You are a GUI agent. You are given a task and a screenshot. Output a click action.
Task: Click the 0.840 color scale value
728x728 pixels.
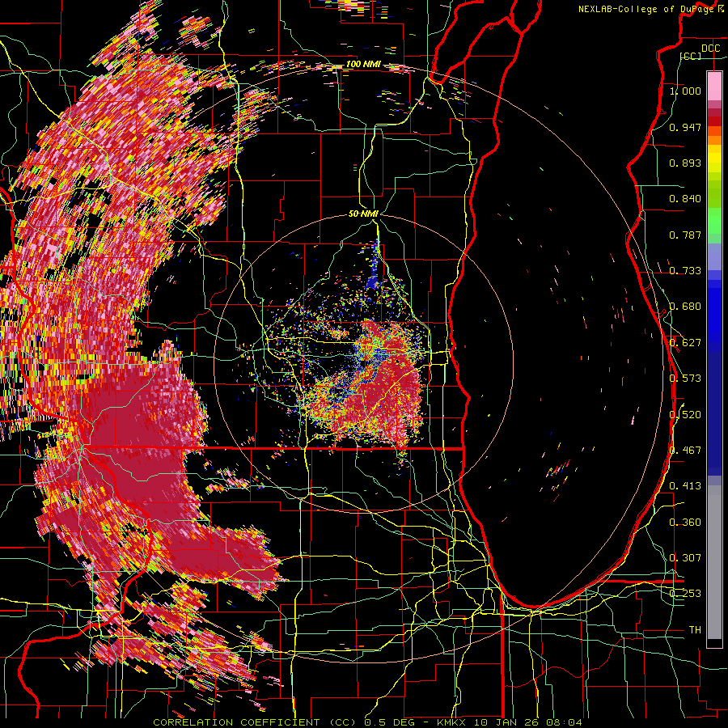(x=685, y=199)
